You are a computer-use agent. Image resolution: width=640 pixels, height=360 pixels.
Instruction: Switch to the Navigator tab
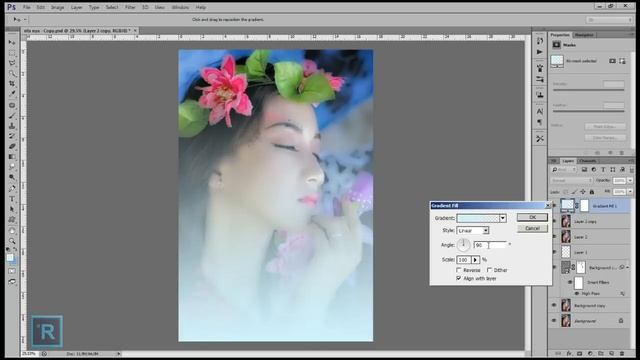584,35
